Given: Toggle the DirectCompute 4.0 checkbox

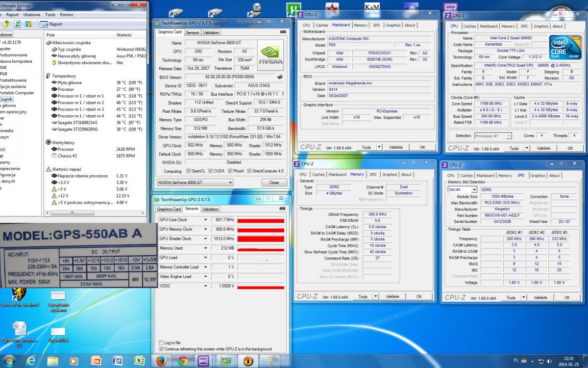Looking at the screenshot, I should (249, 171).
